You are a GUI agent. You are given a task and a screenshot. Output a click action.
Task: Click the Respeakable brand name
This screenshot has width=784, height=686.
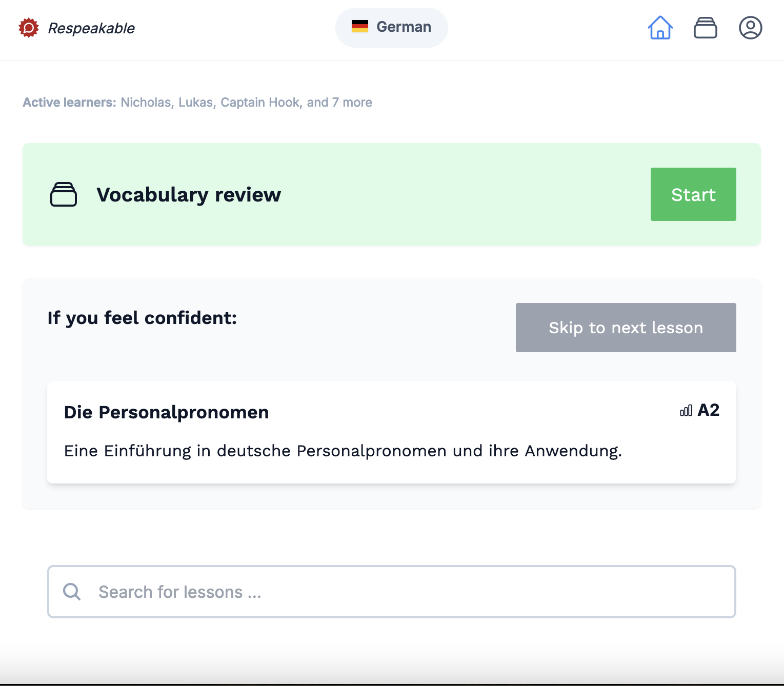click(91, 28)
